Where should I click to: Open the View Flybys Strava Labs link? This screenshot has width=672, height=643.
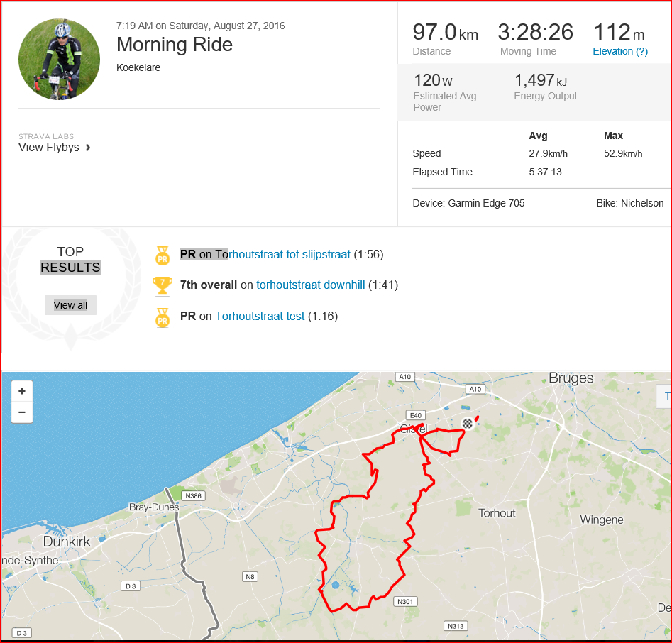pyautogui.click(x=49, y=147)
